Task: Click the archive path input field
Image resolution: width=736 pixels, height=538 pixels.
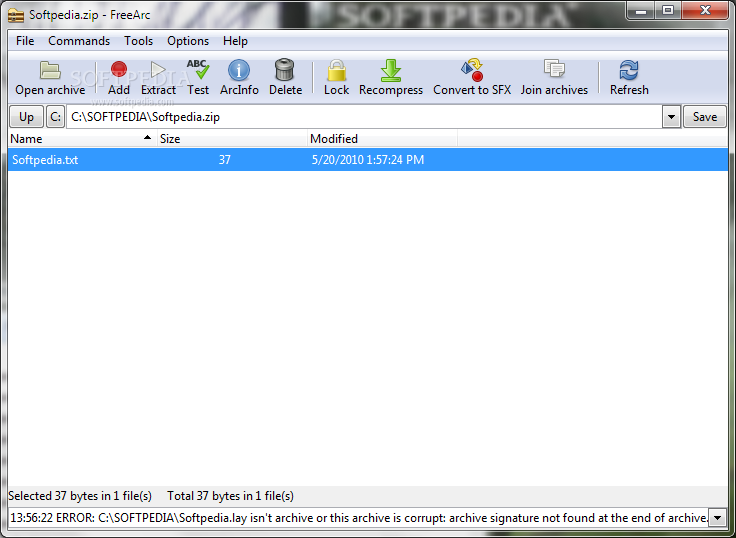Action: click(364, 117)
